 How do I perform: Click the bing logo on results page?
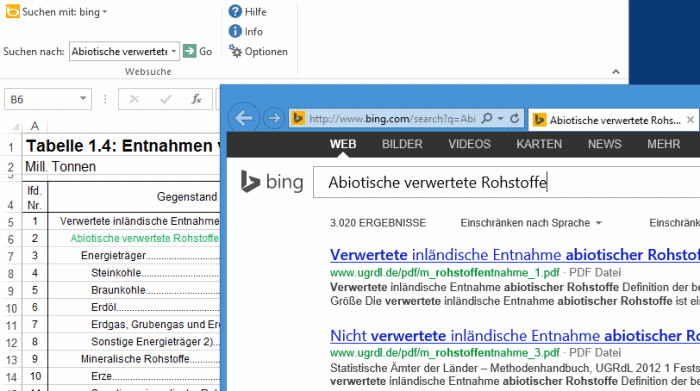272,182
